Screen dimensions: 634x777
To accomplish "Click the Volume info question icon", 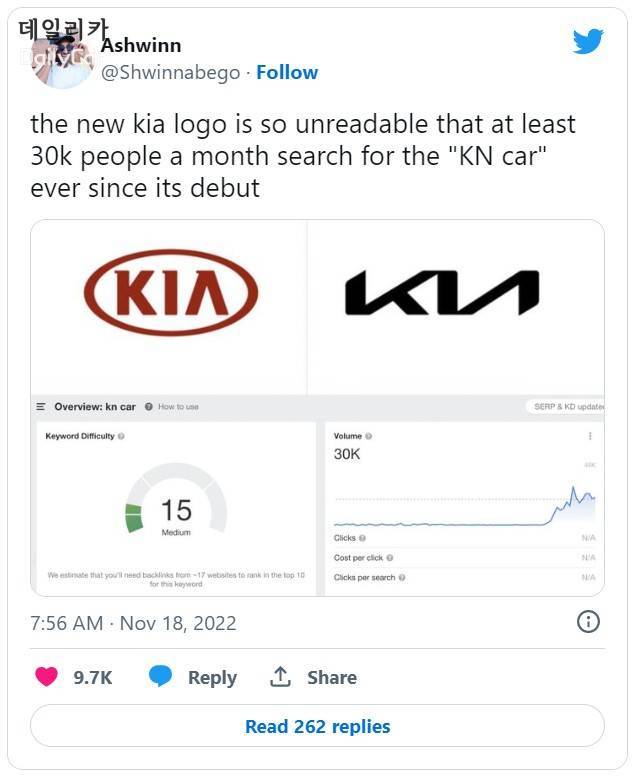I will [x=369, y=436].
